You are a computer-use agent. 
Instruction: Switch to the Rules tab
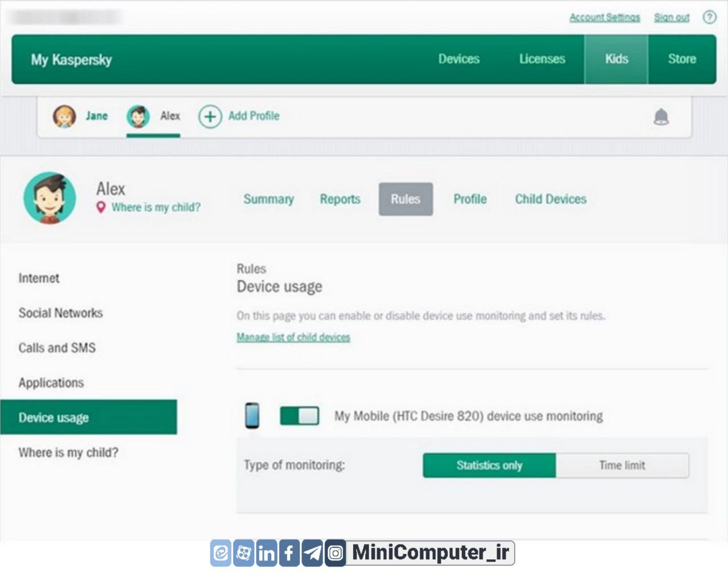(x=406, y=199)
